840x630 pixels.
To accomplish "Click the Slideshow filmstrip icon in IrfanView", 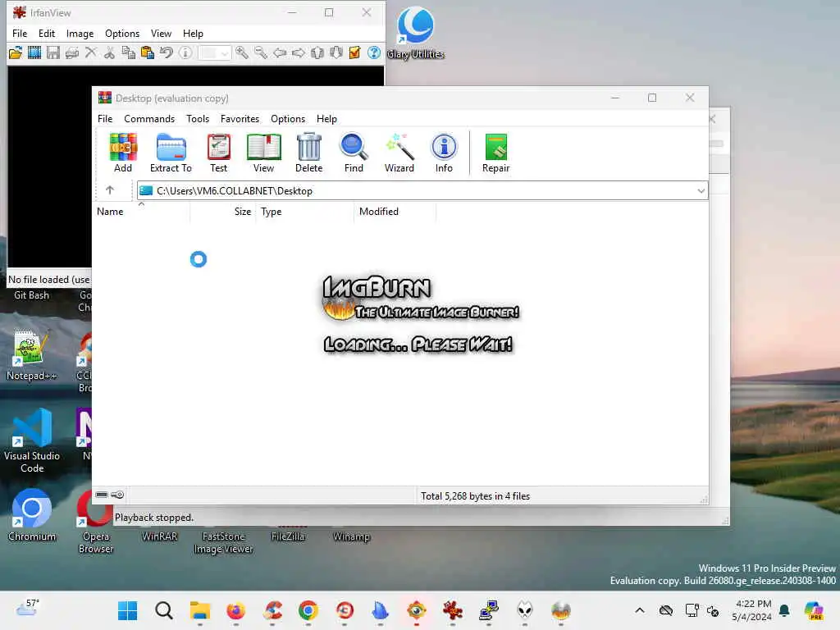I will tap(34, 52).
